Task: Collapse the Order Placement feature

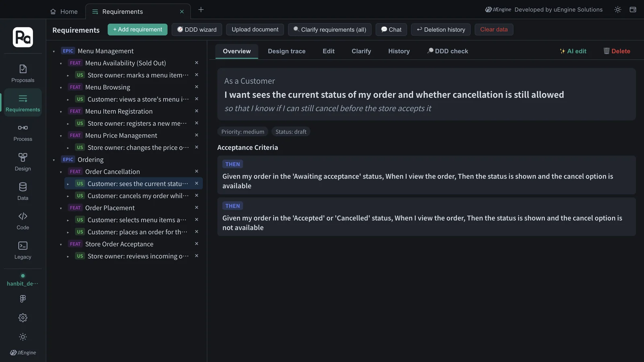Action: pos(61,208)
